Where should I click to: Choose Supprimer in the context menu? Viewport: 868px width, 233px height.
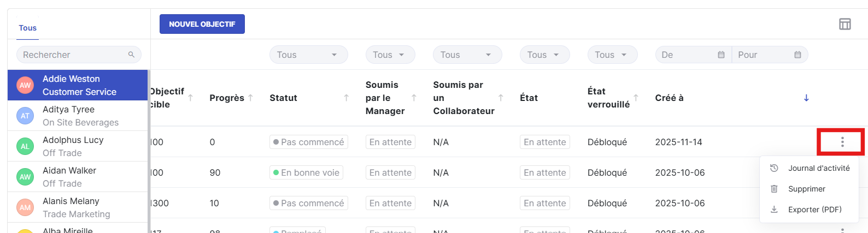(806, 189)
